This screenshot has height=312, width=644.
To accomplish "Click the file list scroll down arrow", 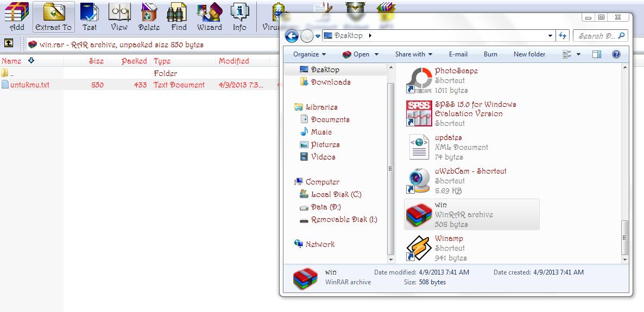I will point(624,259).
